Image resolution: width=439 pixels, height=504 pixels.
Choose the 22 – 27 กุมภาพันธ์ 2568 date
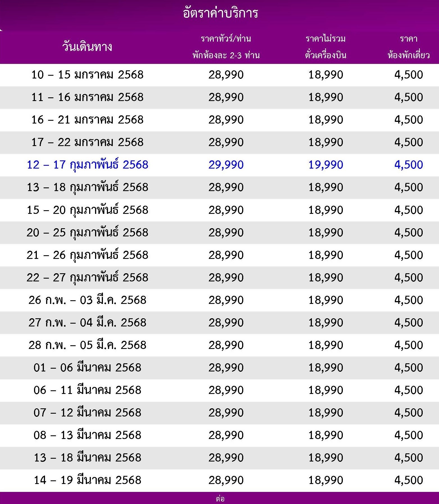coord(87,278)
